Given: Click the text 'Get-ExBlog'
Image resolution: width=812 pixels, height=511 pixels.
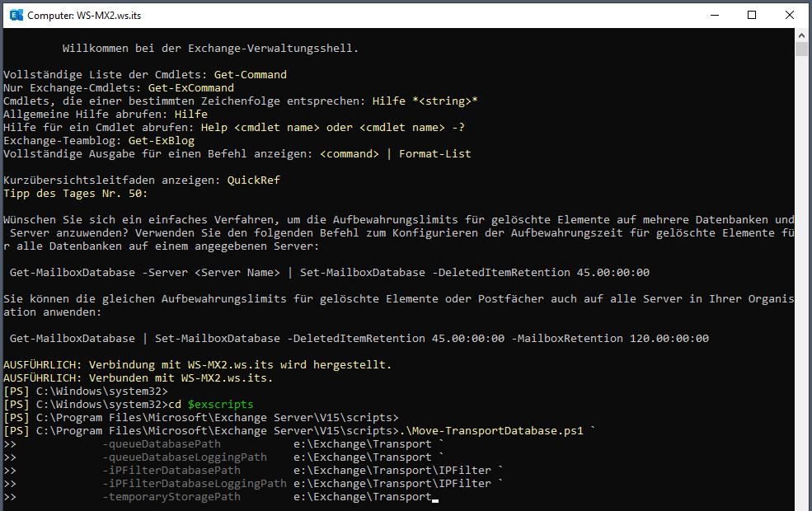Looking at the screenshot, I should (162, 141).
